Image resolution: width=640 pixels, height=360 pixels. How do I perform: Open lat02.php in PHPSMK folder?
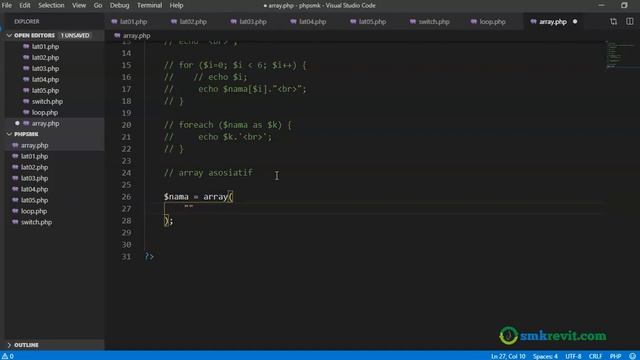pyautogui.click(x=35, y=167)
